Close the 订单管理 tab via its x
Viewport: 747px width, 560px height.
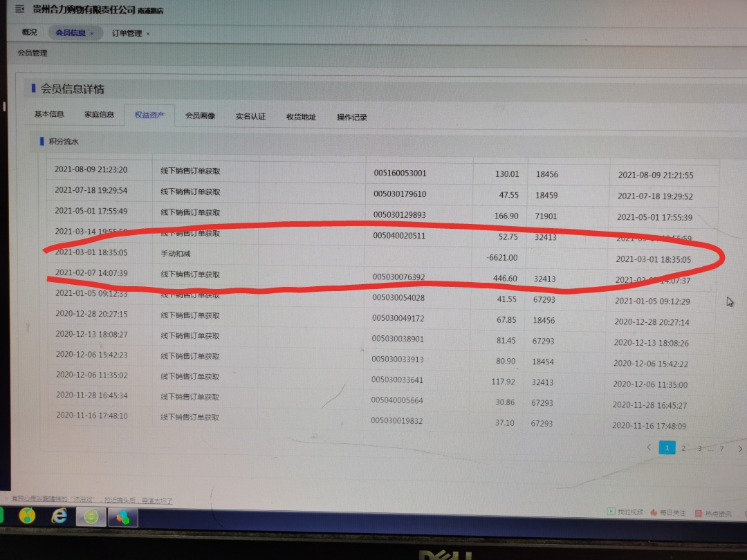(x=148, y=34)
